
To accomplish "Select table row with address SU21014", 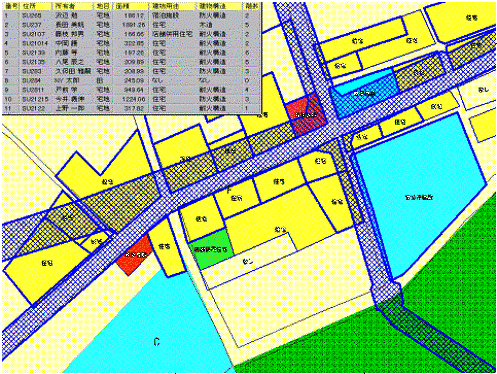I will [131, 43].
